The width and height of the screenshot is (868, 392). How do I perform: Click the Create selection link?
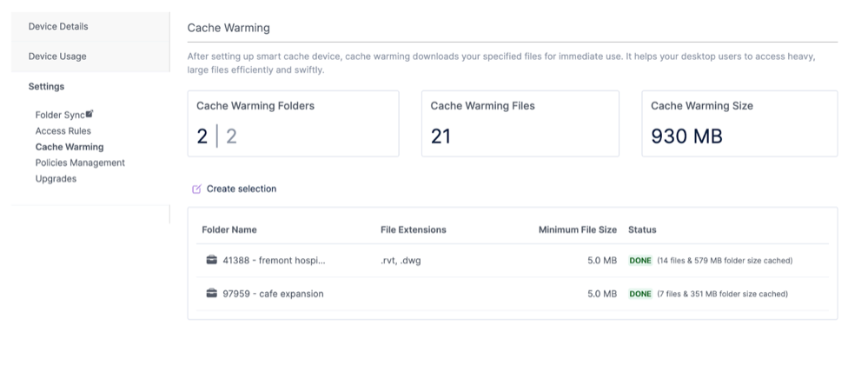click(242, 189)
